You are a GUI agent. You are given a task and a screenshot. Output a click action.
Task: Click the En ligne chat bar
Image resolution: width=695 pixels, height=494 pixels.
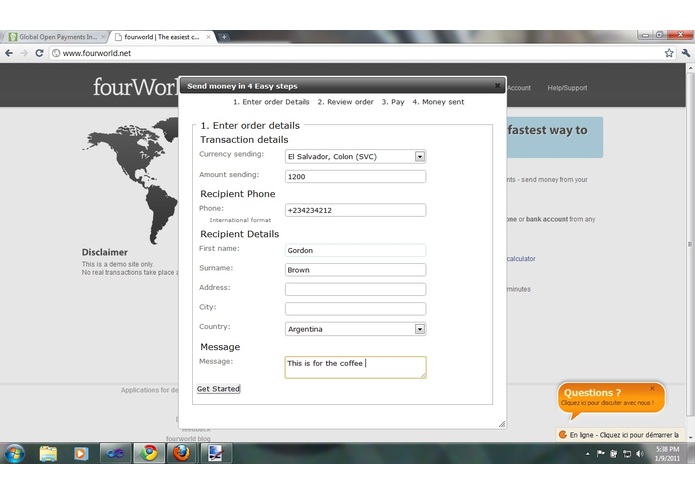(x=621, y=435)
